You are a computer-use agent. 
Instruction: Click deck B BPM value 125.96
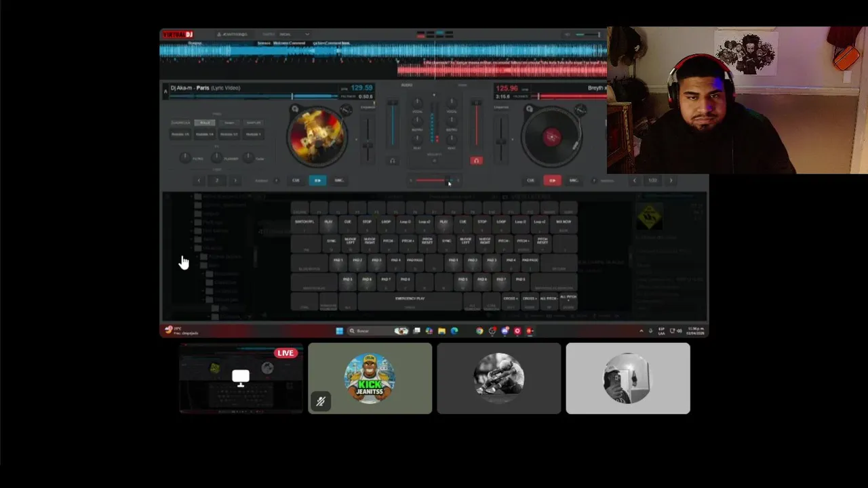(x=507, y=88)
